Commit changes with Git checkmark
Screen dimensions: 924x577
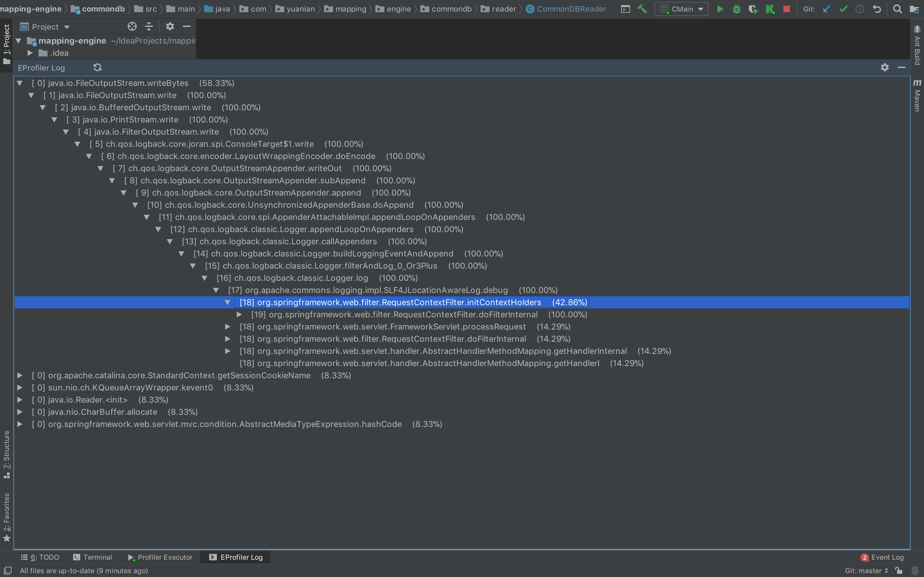[843, 9]
